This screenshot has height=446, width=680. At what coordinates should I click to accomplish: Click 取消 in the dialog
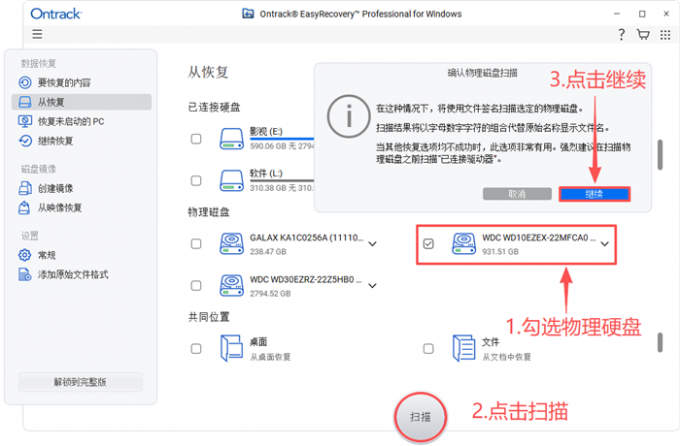click(517, 194)
